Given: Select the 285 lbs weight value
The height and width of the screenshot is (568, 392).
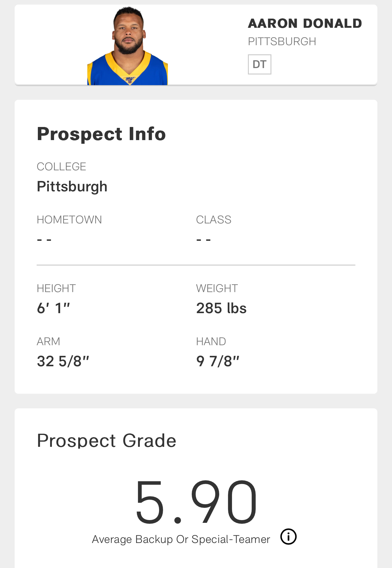Looking at the screenshot, I should [221, 308].
